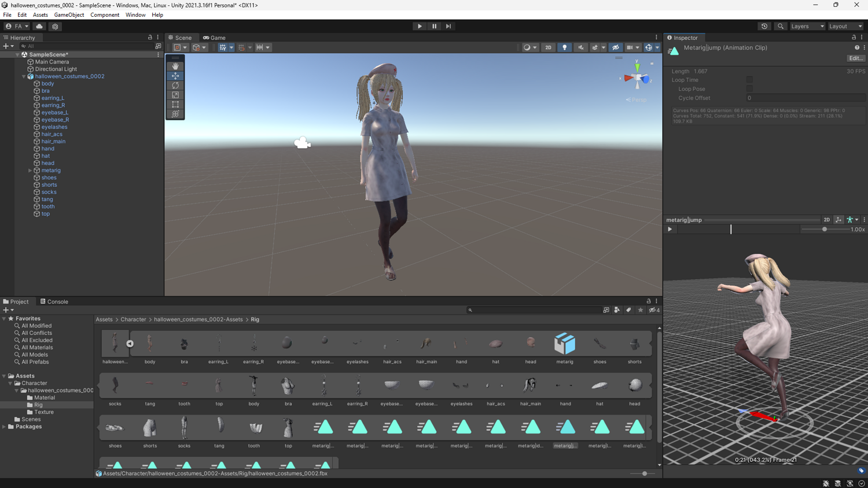This screenshot has width=868, height=488.
Task: Collapse the halloween_costumes_0002 hierarchy object
Action: tap(24, 76)
